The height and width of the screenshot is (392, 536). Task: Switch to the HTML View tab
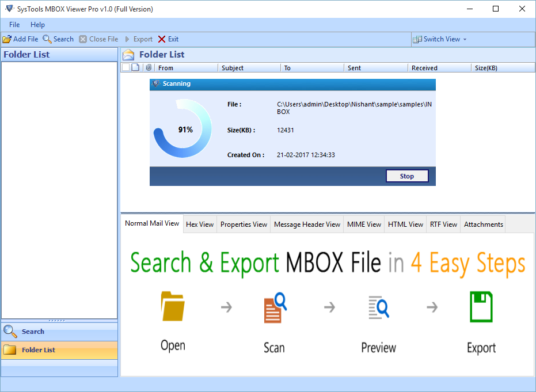[405, 224]
